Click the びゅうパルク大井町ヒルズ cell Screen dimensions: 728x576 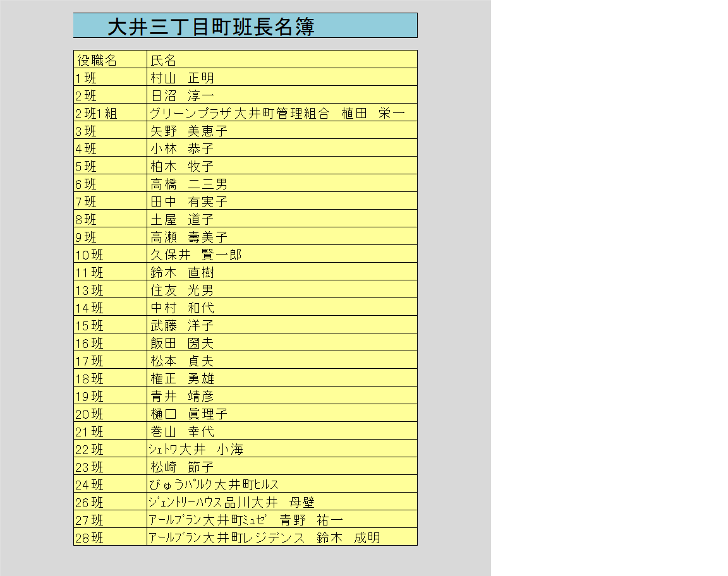(282, 485)
